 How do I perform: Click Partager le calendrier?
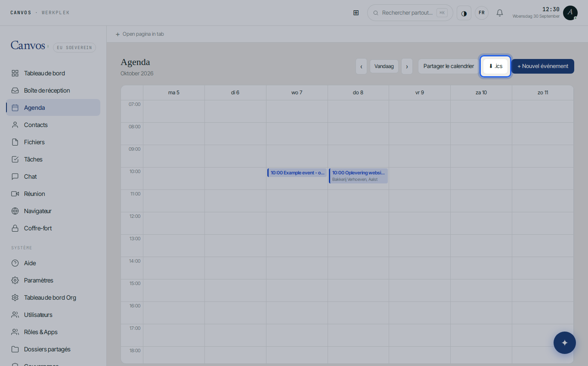click(449, 66)
